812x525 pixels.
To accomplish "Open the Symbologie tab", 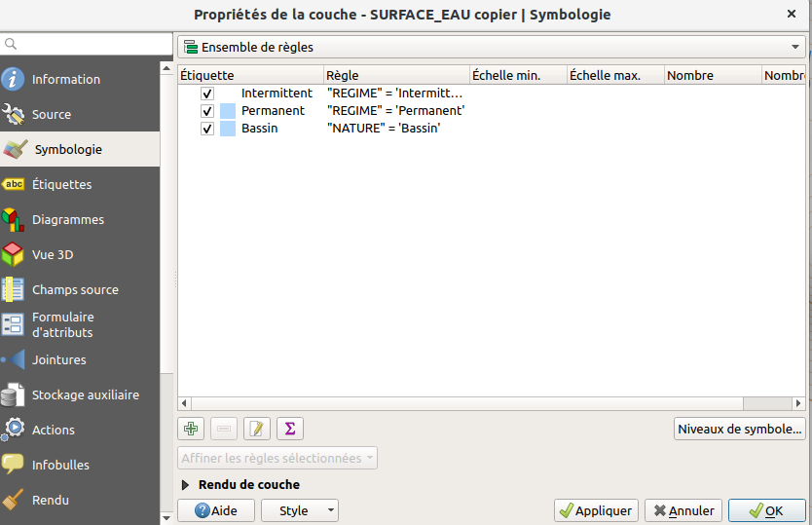I will [x=80, y=149].
